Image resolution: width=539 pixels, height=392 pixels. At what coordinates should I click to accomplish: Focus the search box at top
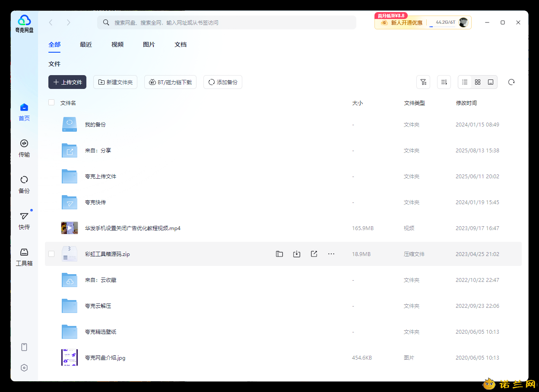click(227, 22)
